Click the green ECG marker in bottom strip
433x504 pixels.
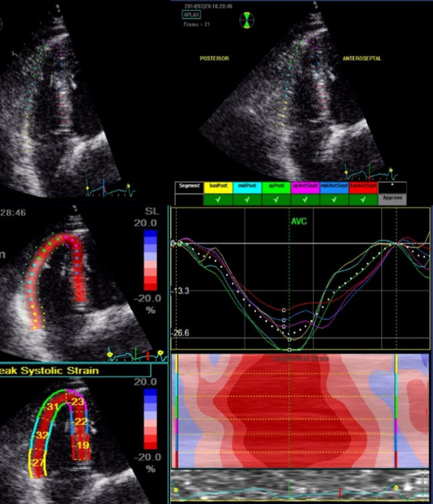[x=289, y=487]
